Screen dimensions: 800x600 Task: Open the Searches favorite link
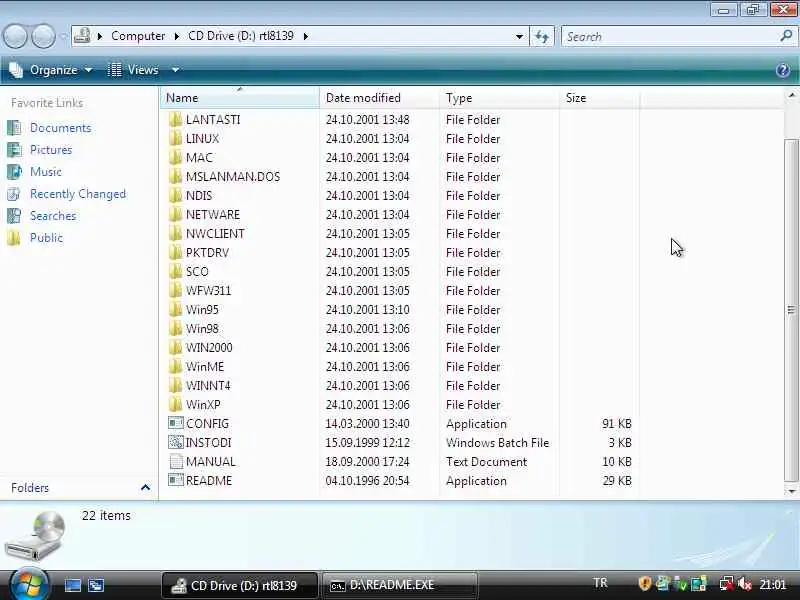(53, 216)
